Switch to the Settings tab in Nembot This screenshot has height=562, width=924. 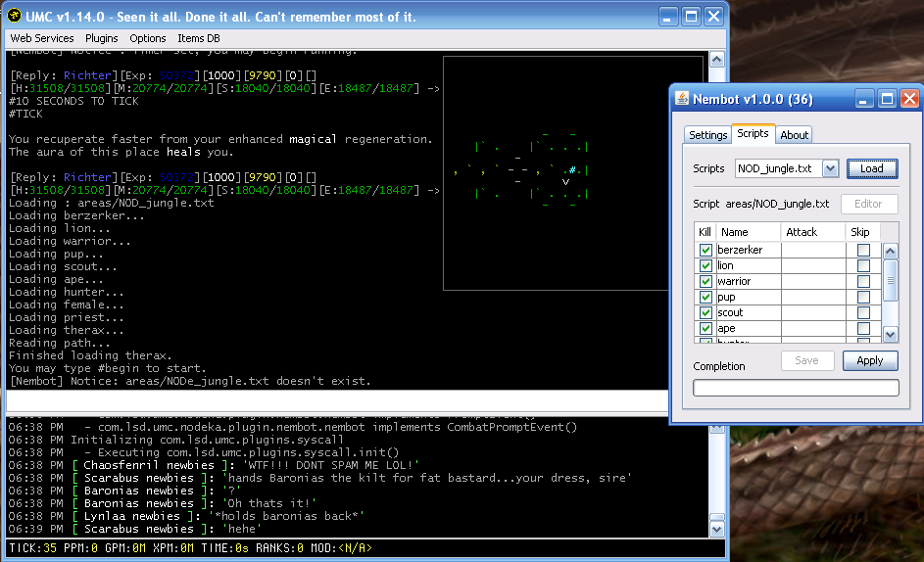707,135
